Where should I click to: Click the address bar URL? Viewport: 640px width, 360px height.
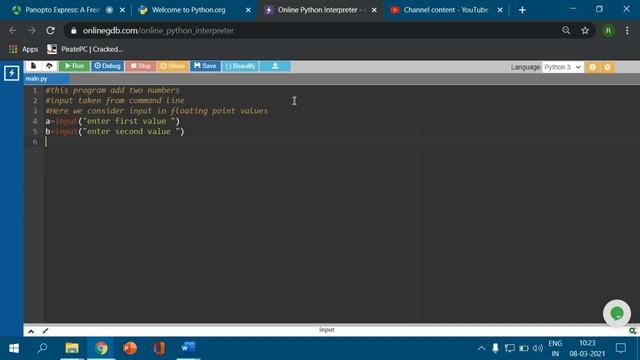(x=158, y=31)
